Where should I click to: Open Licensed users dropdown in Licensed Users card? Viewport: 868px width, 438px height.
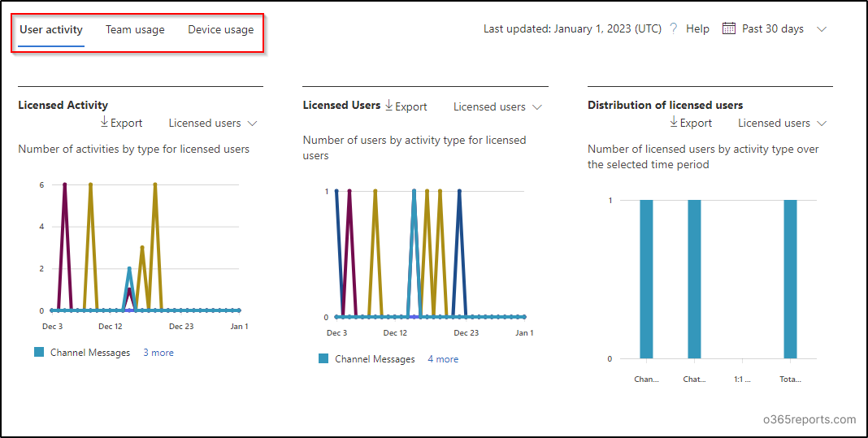(x=497, y=107)
